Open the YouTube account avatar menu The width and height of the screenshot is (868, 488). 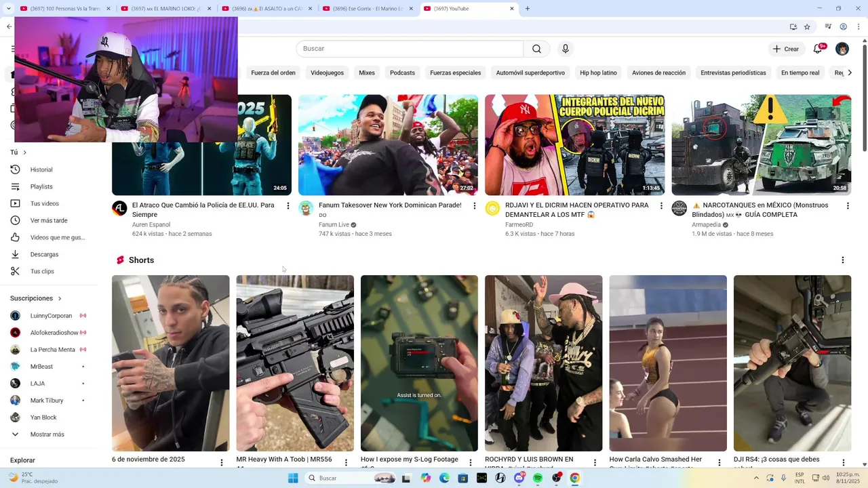[842, 49]
